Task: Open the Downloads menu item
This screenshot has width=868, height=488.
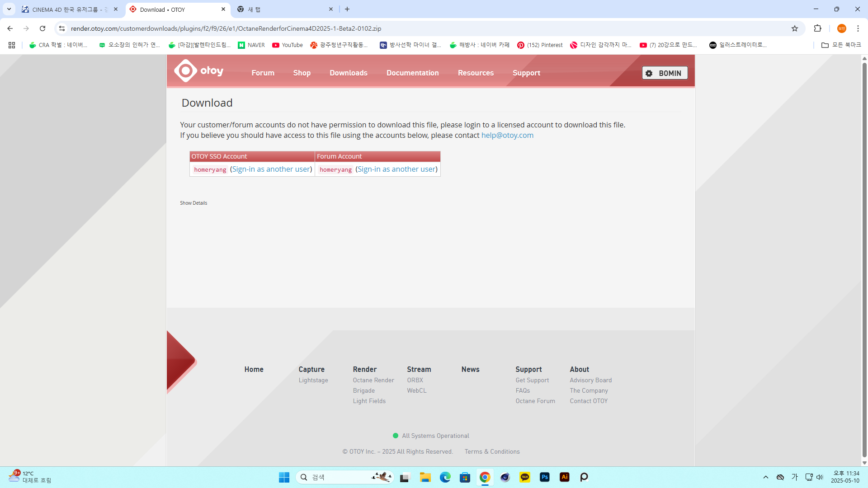Action: [348, 73]
